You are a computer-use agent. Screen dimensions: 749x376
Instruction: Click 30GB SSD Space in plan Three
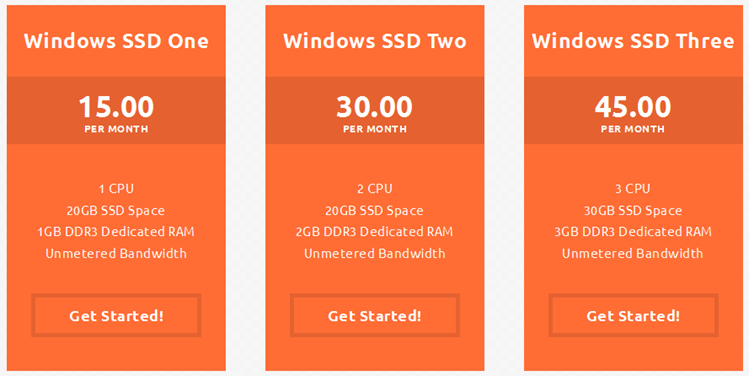coord(633,210)
